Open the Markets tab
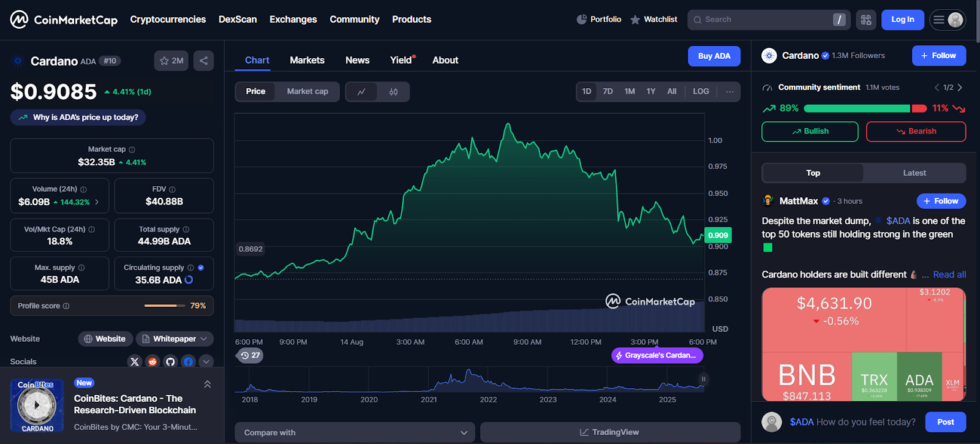The image size is (980, 444). (x=307, y=60)
